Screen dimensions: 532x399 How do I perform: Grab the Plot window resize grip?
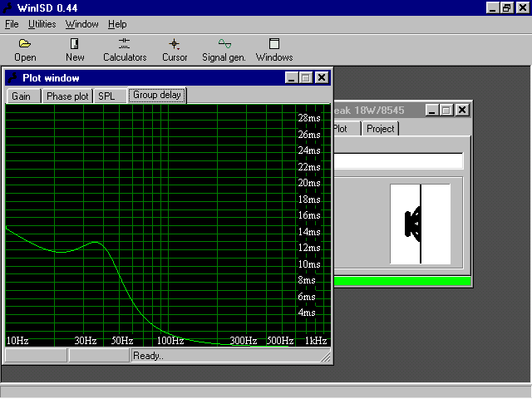click(326, 357)
